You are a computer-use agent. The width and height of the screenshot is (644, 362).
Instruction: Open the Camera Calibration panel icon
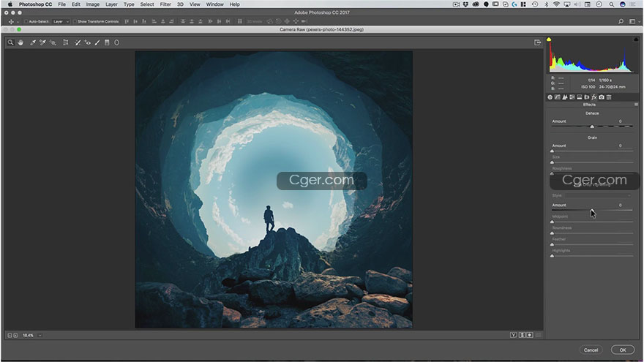click(x=602, y=97)
